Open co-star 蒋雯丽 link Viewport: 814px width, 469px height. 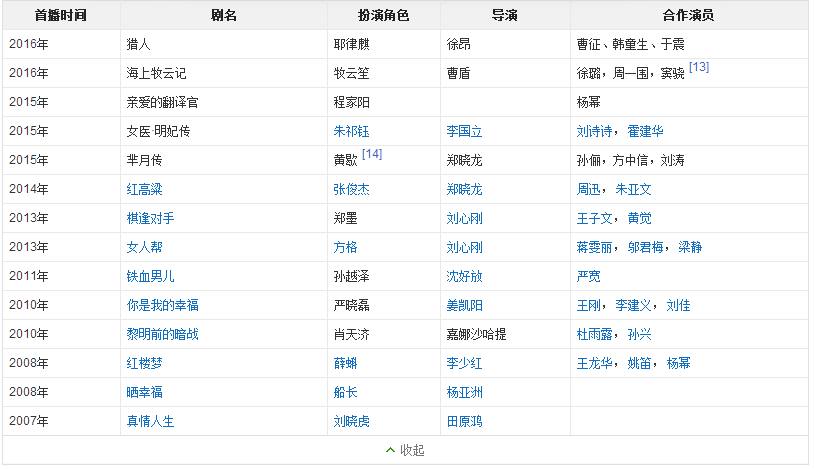tap(594, 248)
